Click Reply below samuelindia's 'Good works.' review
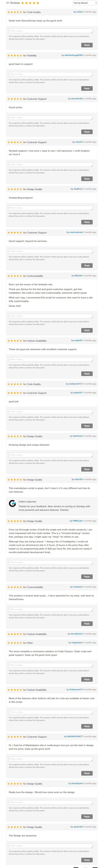The width and height of the screenshot is (102, 868). coord(87,132)
